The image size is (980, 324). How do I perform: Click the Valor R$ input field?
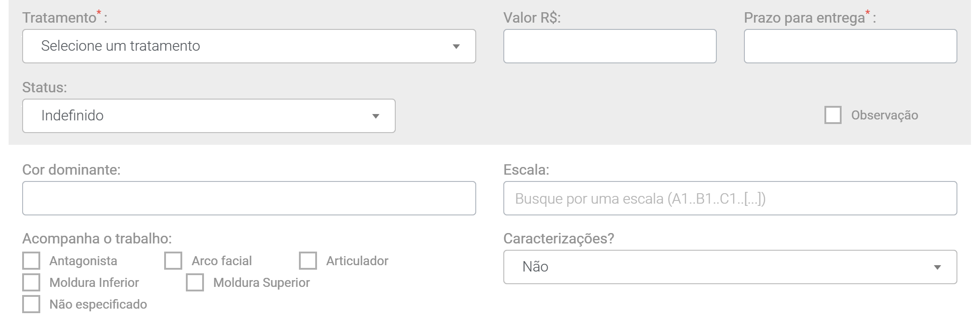[x=610, y=46]
